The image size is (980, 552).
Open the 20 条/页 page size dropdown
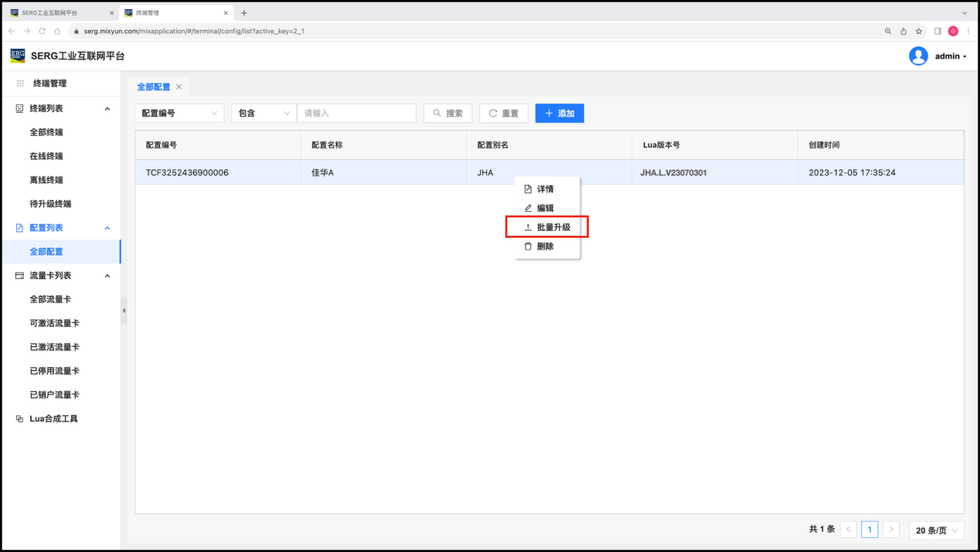tap(937, 530)
